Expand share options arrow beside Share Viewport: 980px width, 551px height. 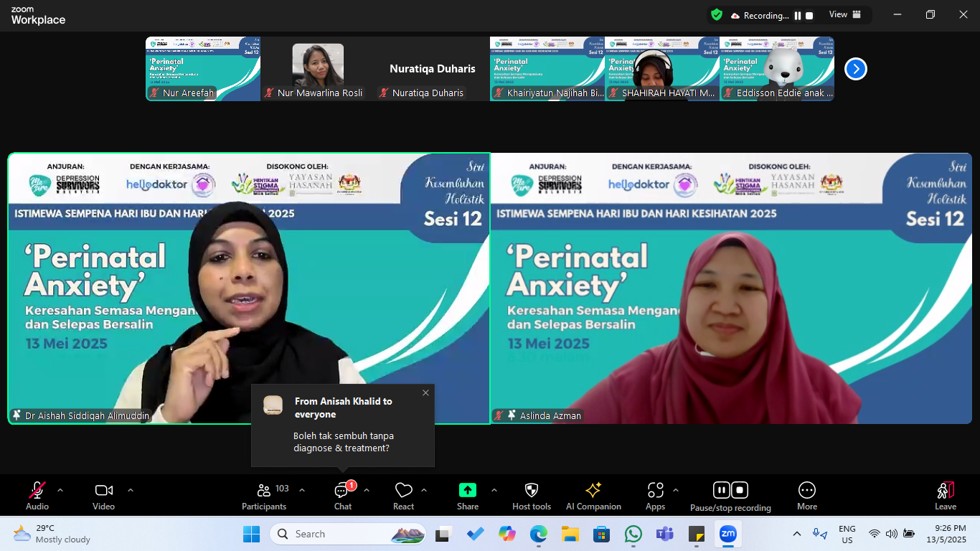click(494, 490)
